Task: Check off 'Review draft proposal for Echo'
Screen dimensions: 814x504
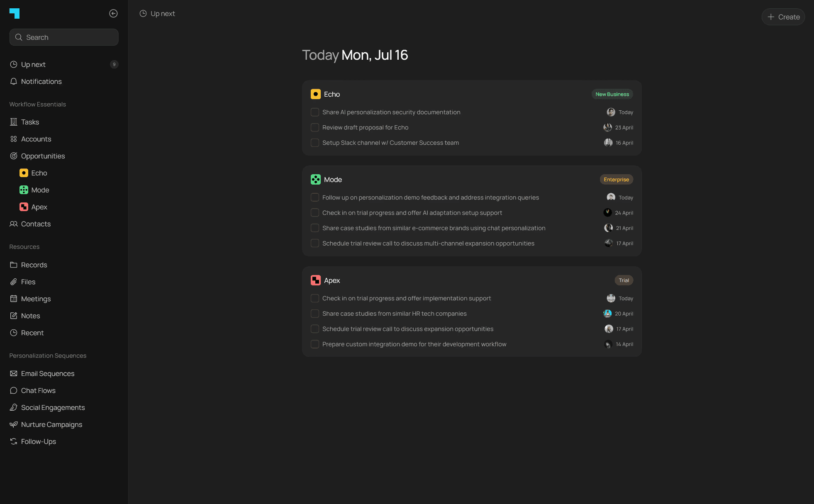Action: click(x=315, y=128)
